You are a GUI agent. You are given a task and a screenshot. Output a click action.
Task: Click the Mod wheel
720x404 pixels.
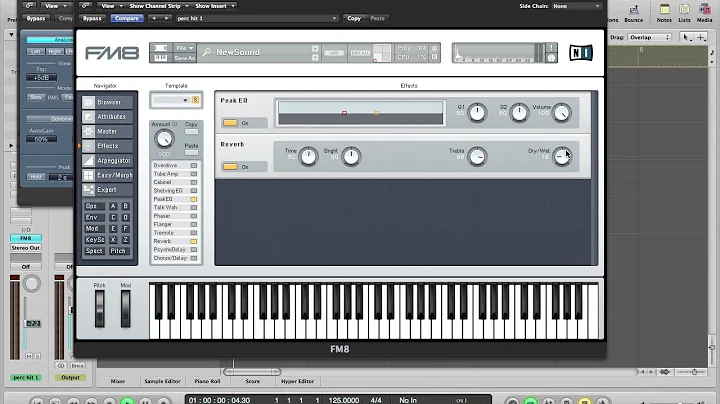tap(125, 309)
